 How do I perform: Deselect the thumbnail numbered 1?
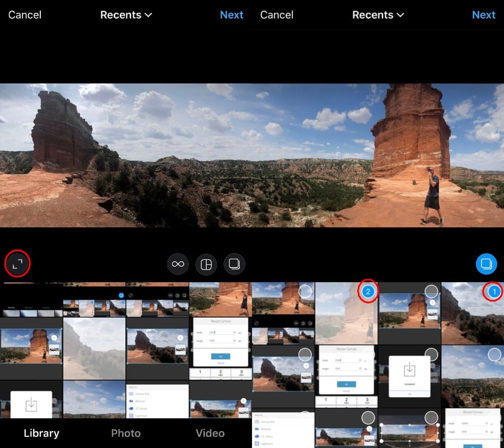[493, 292]
